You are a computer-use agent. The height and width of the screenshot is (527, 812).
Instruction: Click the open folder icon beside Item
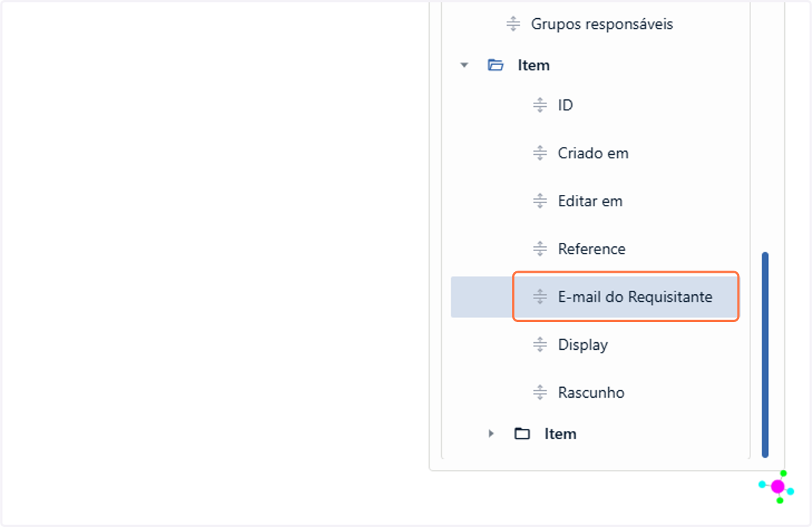496,65
